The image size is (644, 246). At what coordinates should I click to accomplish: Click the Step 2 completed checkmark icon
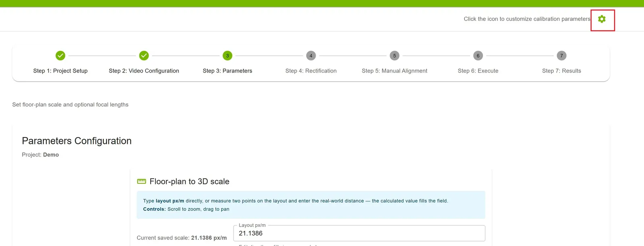click(144, 56)
